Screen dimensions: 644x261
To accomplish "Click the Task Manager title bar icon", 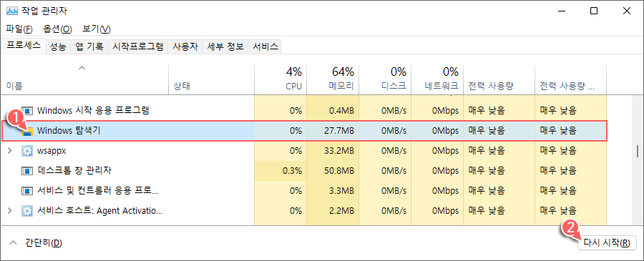I will point(12,11).
